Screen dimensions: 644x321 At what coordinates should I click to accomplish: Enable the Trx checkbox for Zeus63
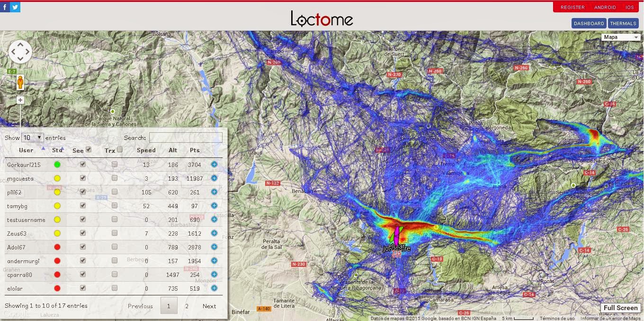pyautogui.click(x=114, y=233)
